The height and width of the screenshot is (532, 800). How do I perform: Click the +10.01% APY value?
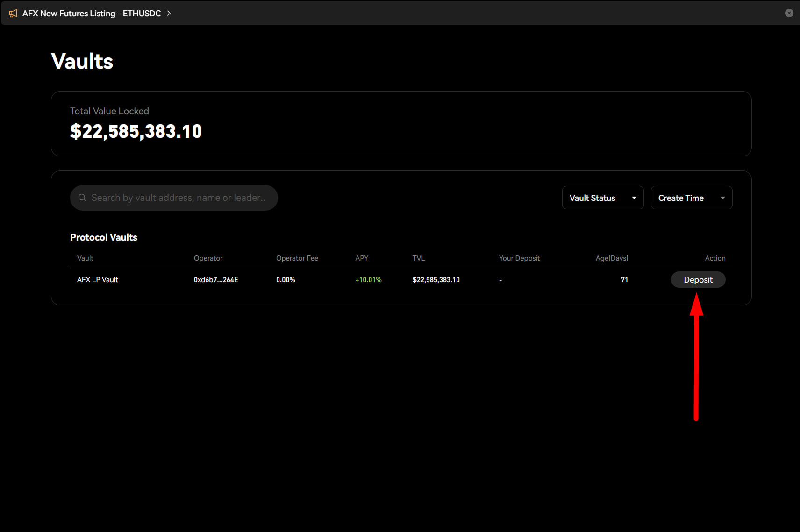(x=368, y=280)
